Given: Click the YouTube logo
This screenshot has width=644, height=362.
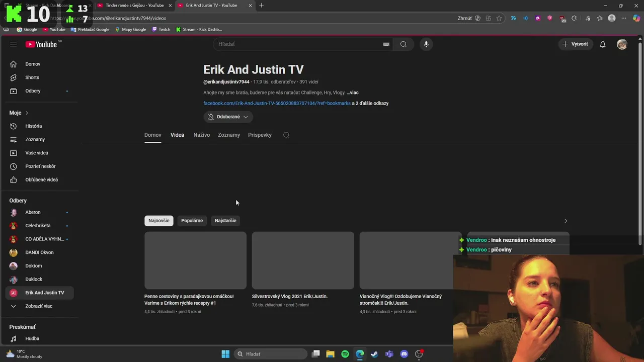Looking at the screenshot, I should tap(42, 44).
